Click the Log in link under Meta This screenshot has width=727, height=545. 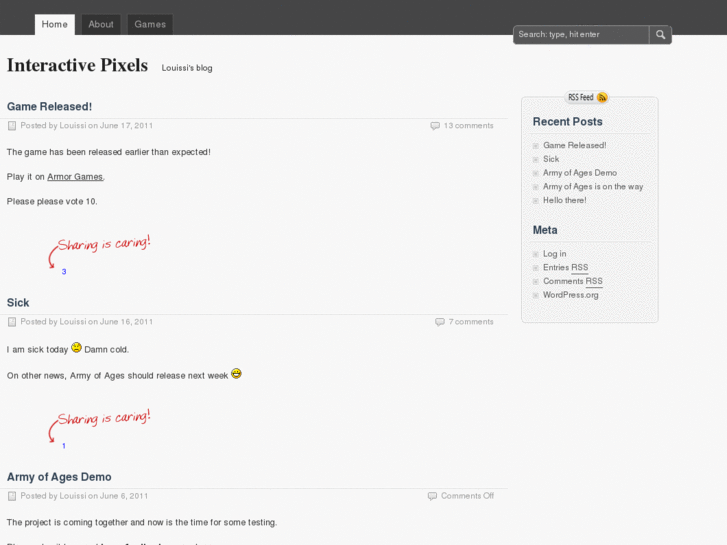point(554,254)
